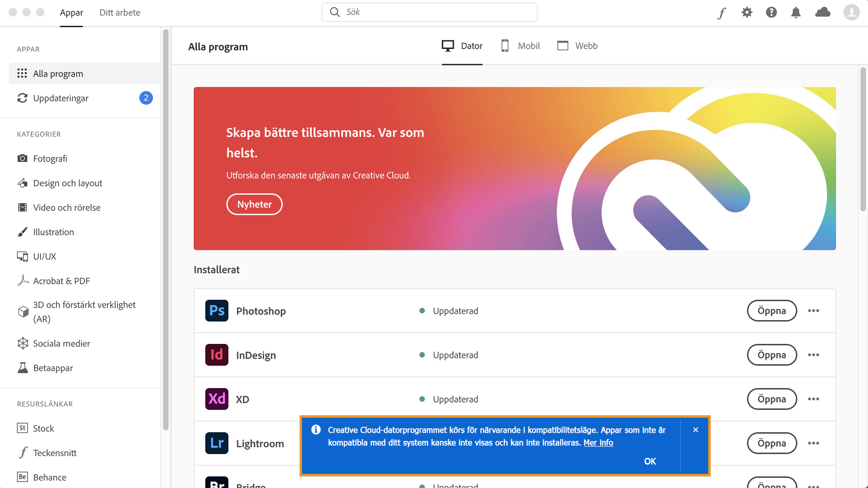Select Behance in the resource links sidebar

coord(50,477)
